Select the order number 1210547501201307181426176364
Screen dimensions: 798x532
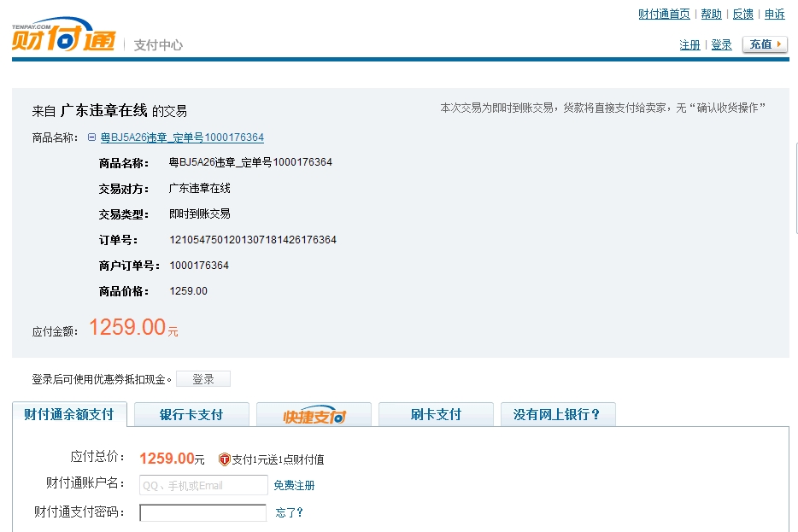(x=253, y=240)
